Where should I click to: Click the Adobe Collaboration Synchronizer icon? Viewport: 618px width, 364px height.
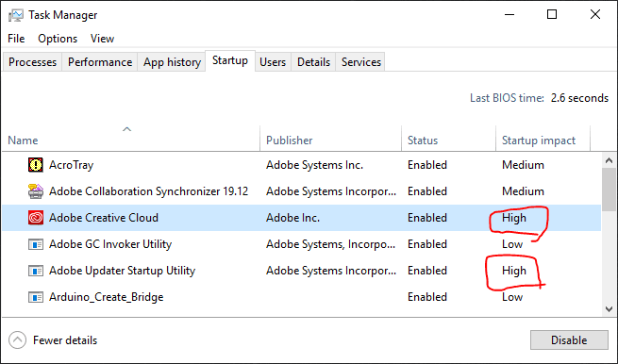pos(36,191)
